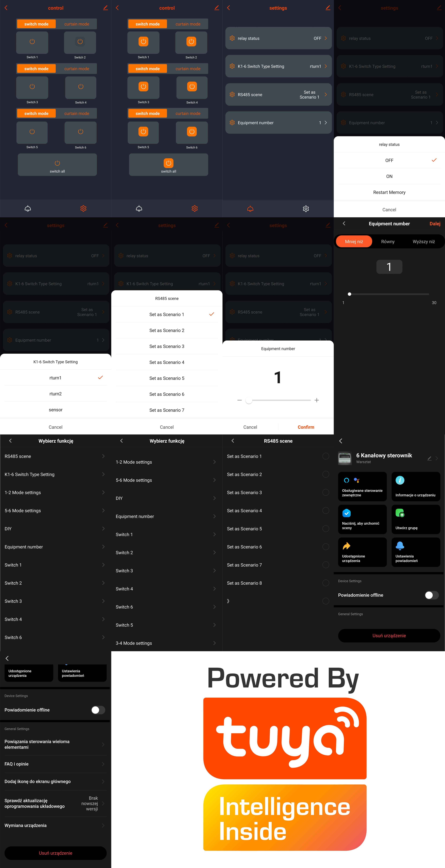Image resolution: width=445 pixels, height=868 pixels.
Task: Adjust the Equipment number dialog slider thumb
Action: (249, 400)
